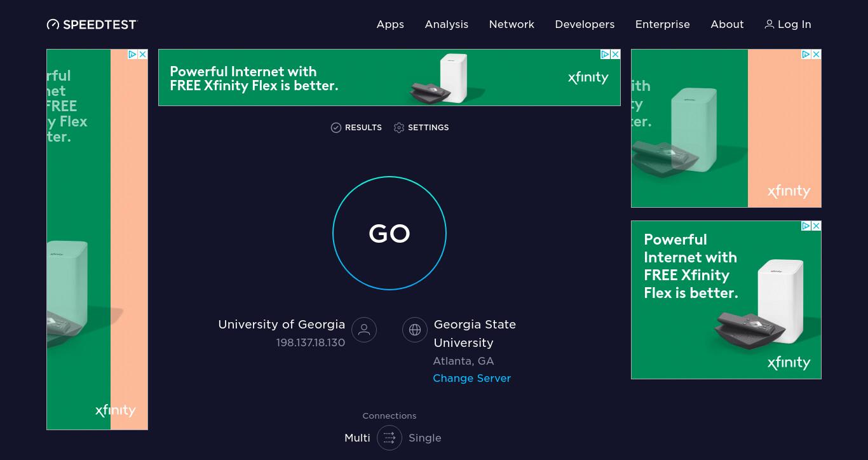Select Single connections option
868x460 pixels.
[x=425, y=438]
